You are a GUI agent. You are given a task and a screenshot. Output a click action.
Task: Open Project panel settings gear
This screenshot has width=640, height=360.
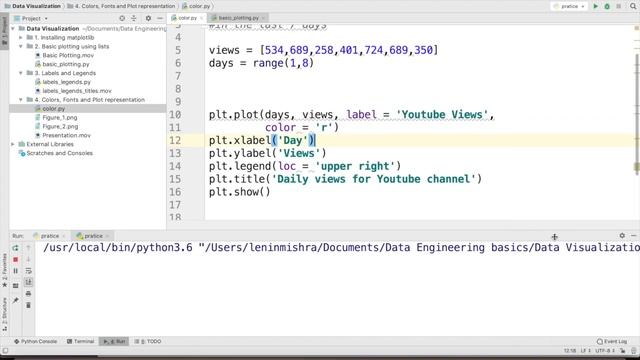pyautogui.click(x=148, y=18)
